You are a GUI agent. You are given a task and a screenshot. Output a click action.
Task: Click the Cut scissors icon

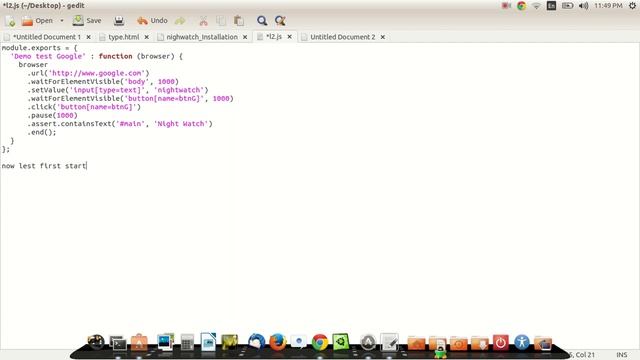pos(203,20)
